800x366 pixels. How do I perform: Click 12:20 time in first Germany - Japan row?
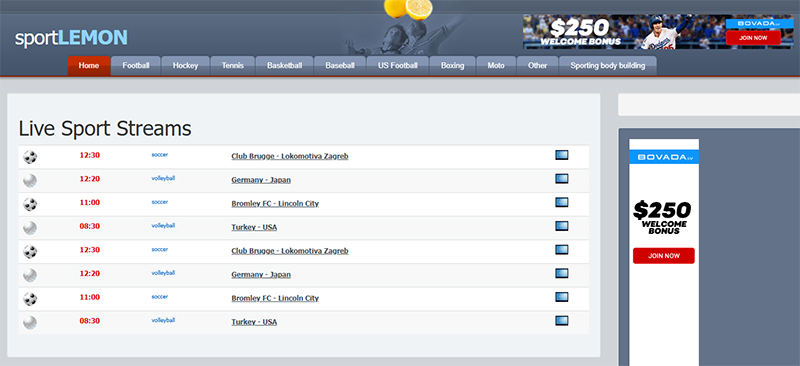89,179
